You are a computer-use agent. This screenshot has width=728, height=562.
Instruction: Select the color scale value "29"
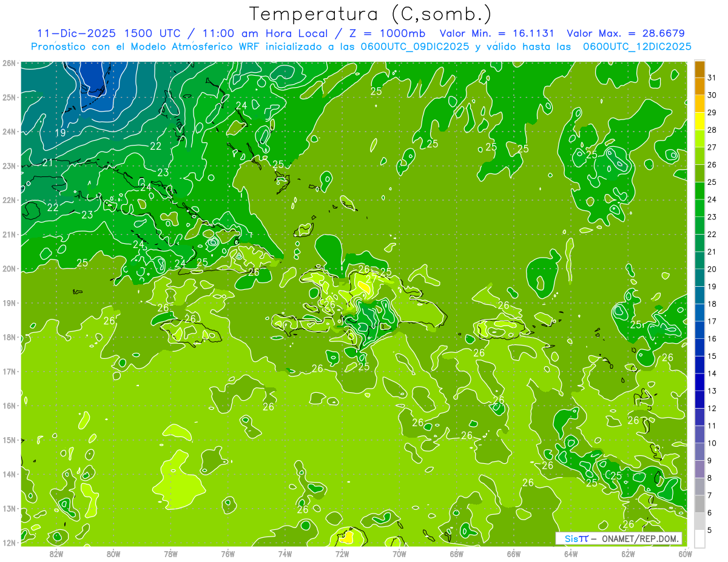(712, 113)
